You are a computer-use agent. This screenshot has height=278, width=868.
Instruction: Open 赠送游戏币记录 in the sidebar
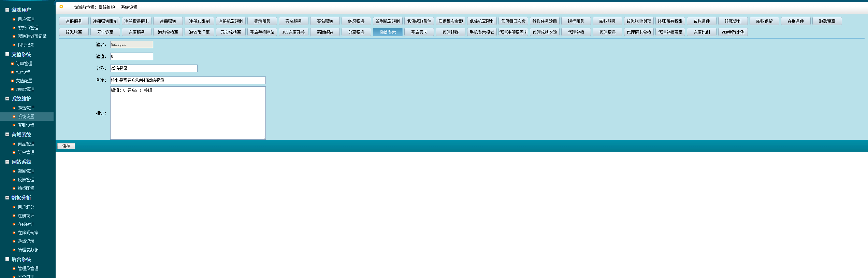[32, 37]
